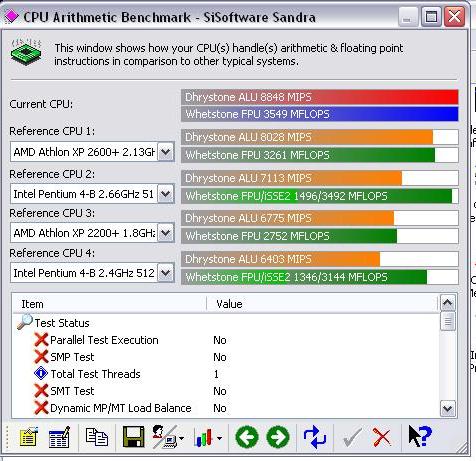Screen dimensions: 476x461
Task: Click the Current CPU label
Action: 41,104
